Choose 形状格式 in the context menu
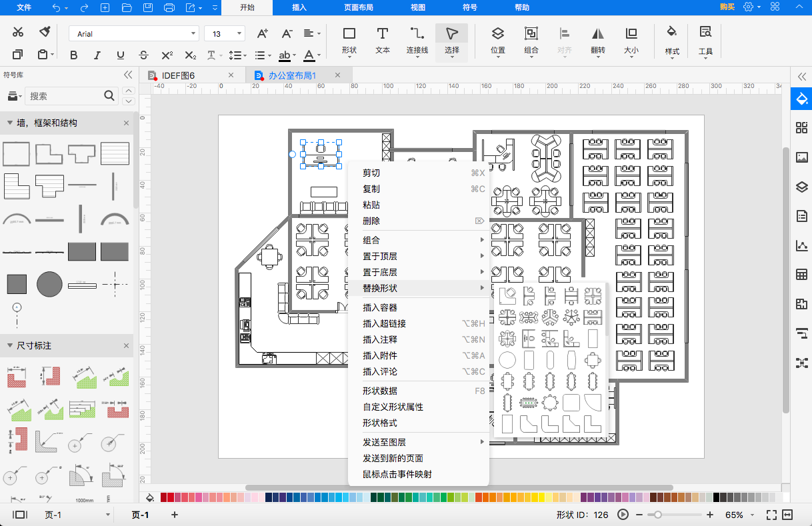The image size is (812, 526). (x=380, y=423)
